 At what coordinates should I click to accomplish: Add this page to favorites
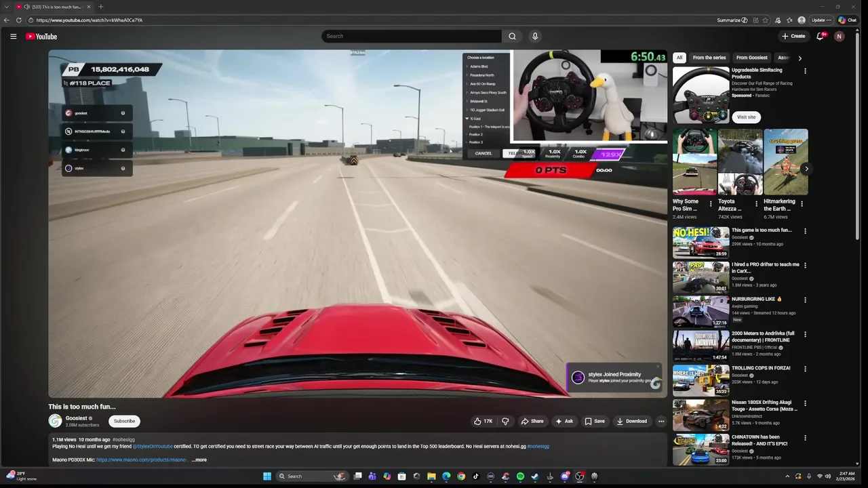click(x=766, y=20)
